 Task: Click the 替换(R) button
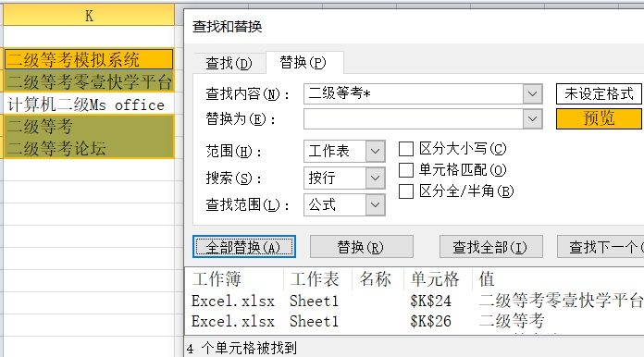pos(362,247)
